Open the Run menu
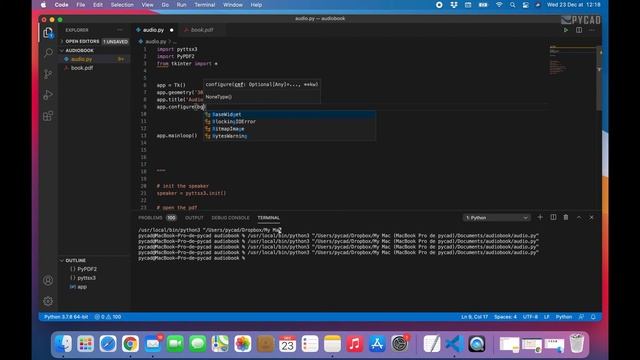The image size is (640, 360). tap(182, 5)
